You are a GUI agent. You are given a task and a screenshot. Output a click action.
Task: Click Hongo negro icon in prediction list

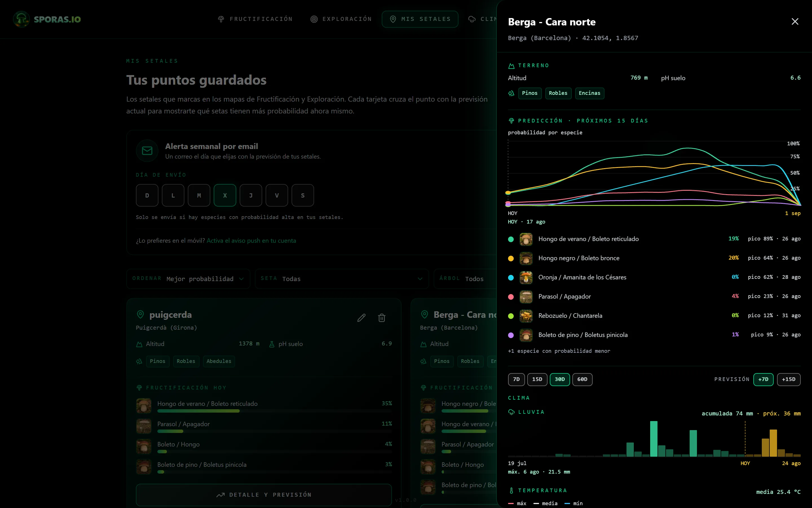pos(526,258)
